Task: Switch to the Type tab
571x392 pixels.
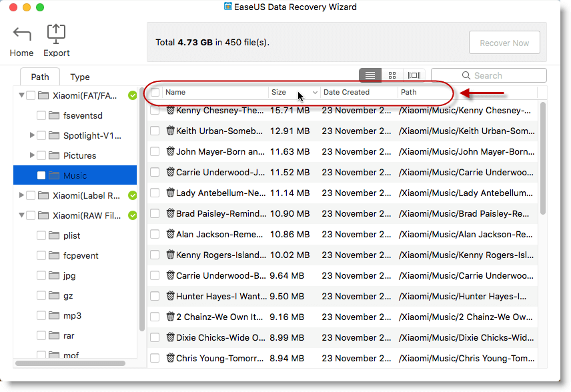Action: 80,77
